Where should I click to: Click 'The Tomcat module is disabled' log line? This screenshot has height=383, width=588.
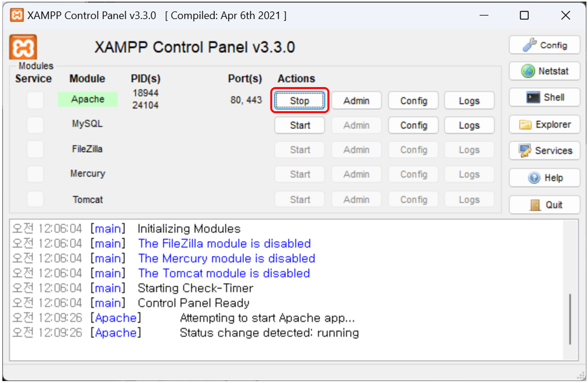(224, 273)
